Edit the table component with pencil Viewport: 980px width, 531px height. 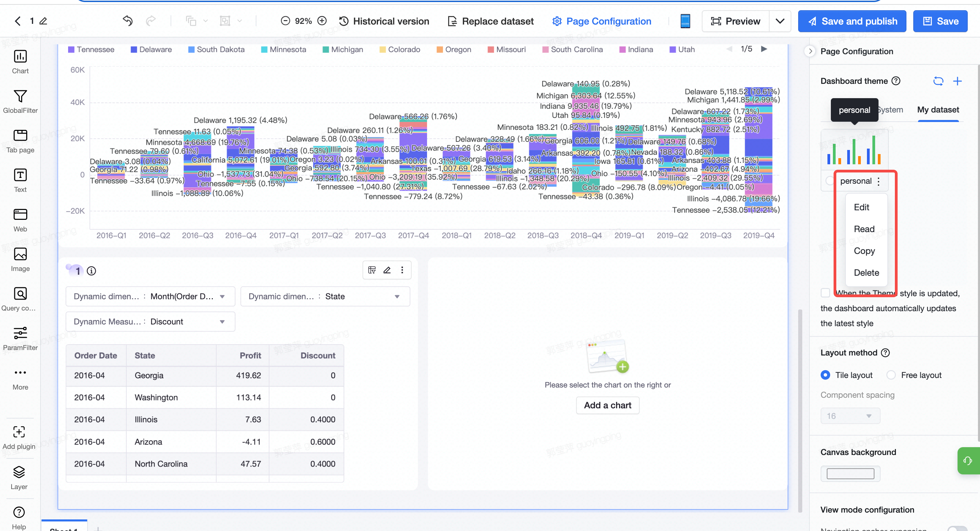[387, 270]
